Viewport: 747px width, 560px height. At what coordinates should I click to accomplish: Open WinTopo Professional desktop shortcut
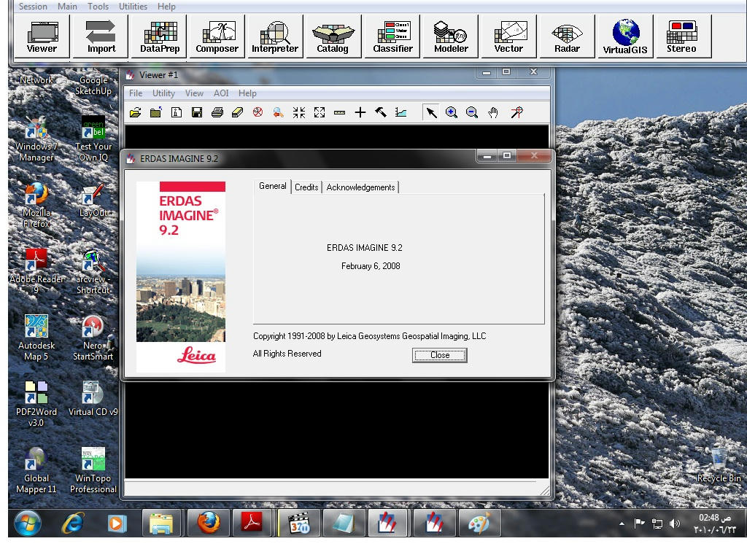[93, 470]
